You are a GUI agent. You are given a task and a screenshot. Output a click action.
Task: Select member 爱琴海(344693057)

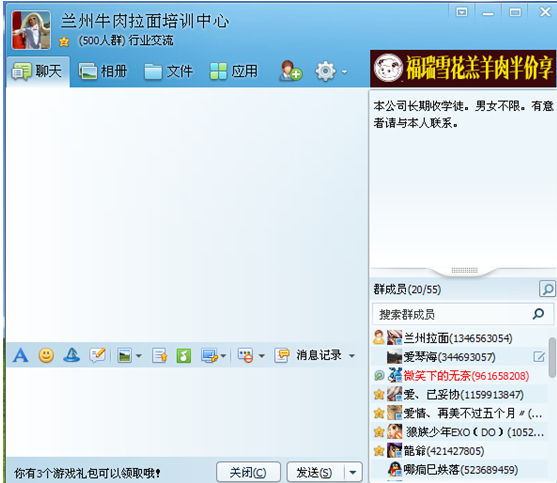tap(459, 357)
